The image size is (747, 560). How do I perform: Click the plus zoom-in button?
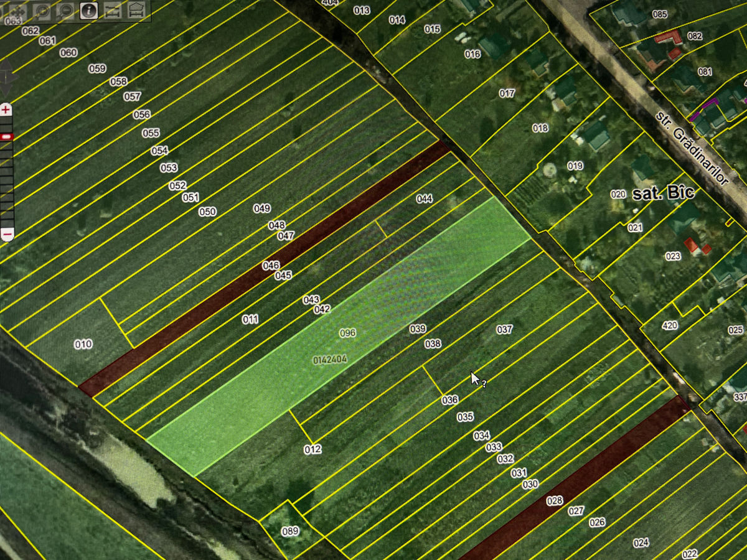point(6,110)
